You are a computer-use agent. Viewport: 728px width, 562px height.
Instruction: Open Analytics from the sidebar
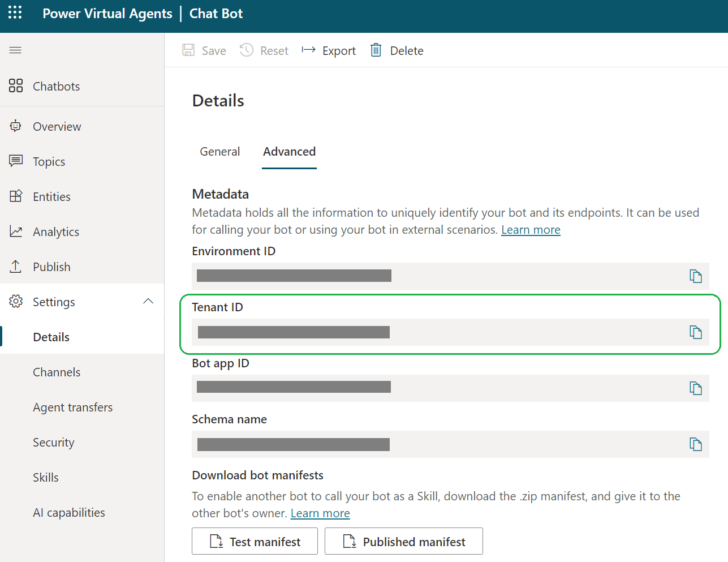click(x=56, y=231)
